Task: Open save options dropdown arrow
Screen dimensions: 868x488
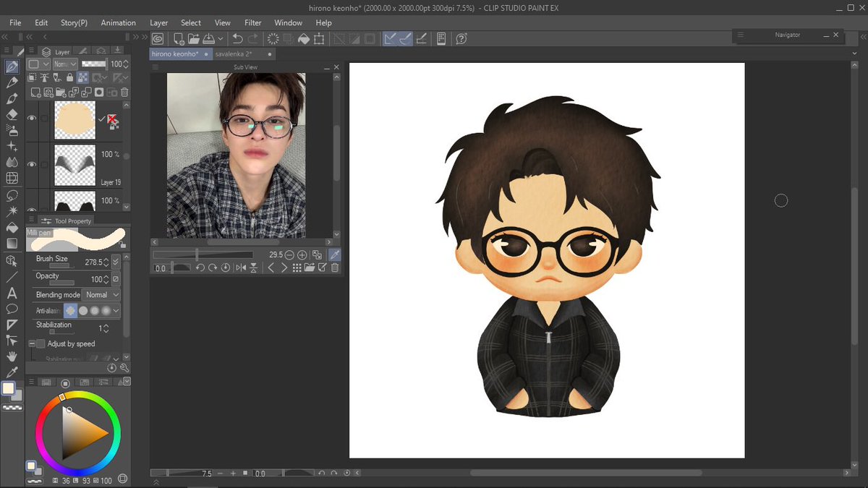Action: coord(220,39)
